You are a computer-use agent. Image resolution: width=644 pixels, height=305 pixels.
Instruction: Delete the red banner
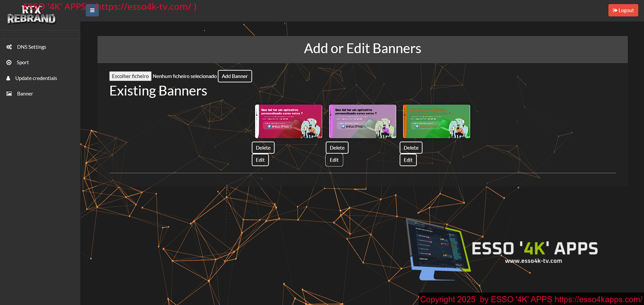tap(263, 148)
